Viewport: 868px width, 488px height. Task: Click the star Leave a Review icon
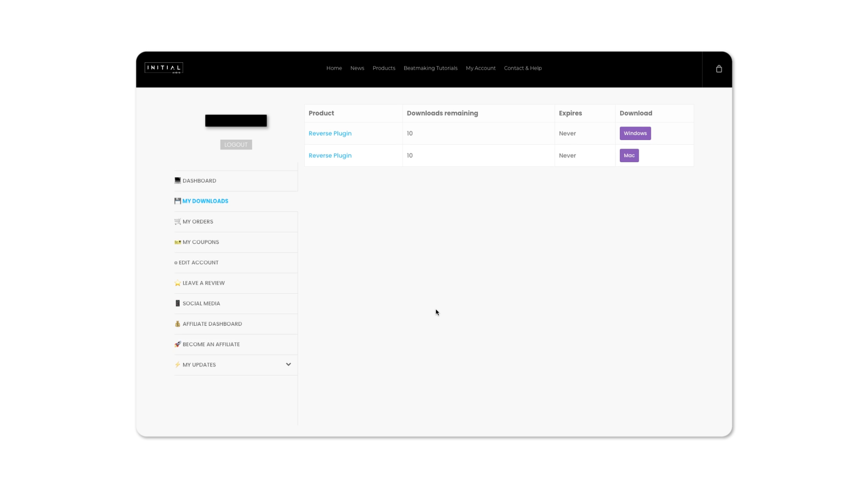coord(177,283)
